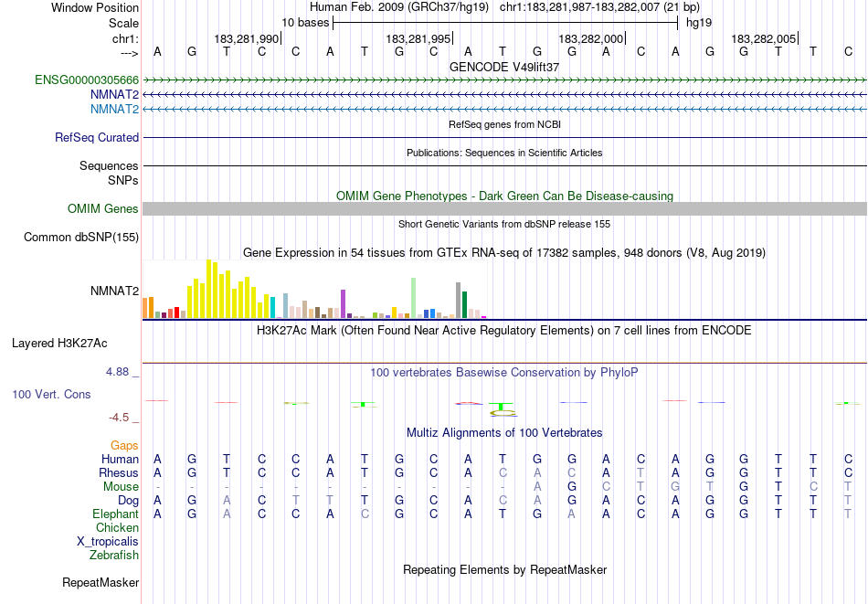Screen dimensions: 868x604
Task: Click the green T conservation logo peak
Action: [501, 407]
